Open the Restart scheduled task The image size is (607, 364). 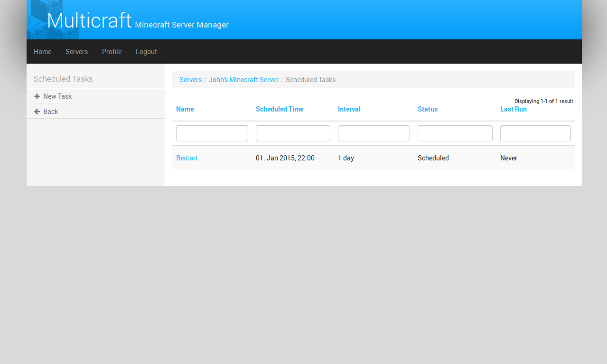coord(187,158)
